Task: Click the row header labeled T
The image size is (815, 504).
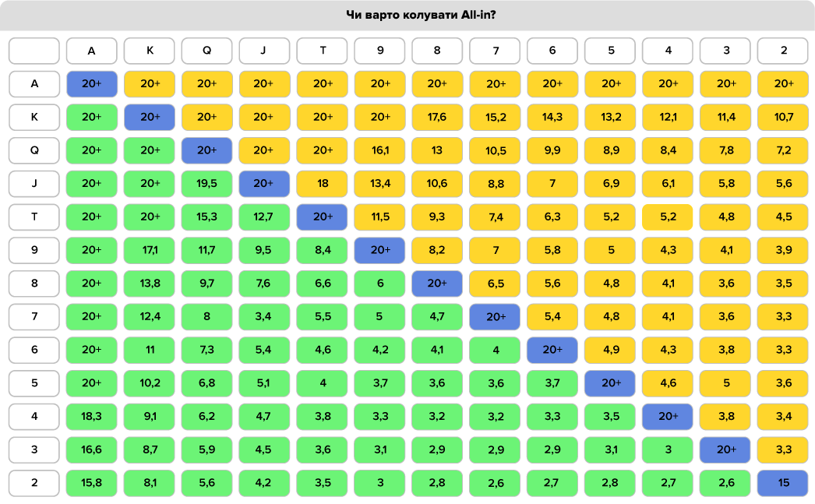Action: coord(34,217)
